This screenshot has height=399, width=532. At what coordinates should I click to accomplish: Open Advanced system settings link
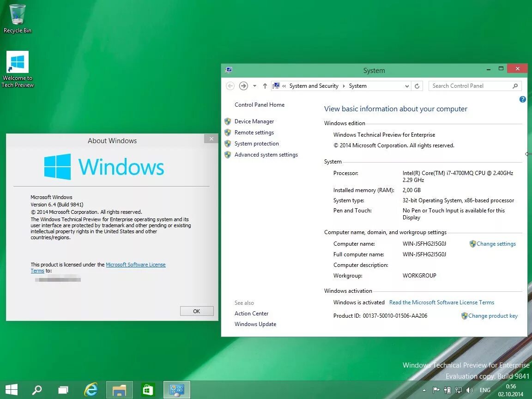(x=266, y=155)
